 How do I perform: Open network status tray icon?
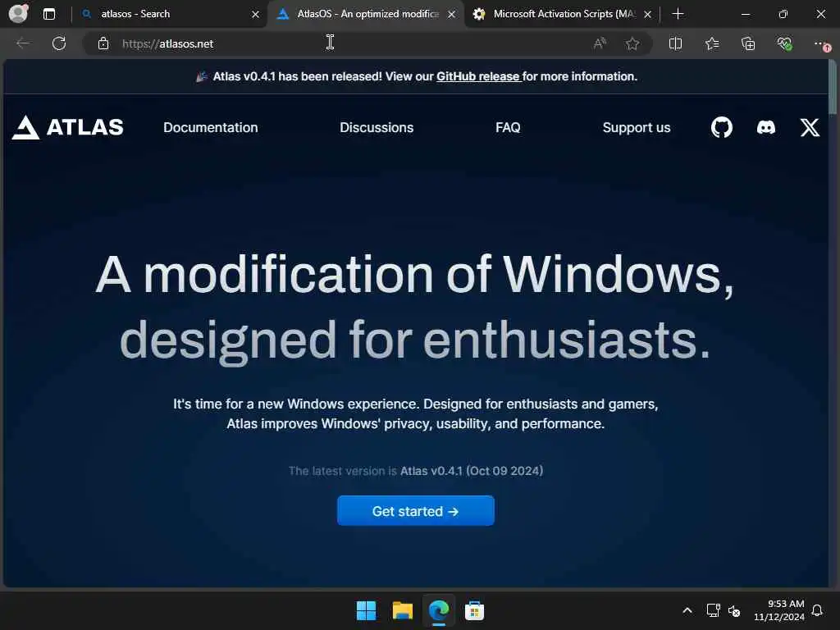[x=713, y=610]
